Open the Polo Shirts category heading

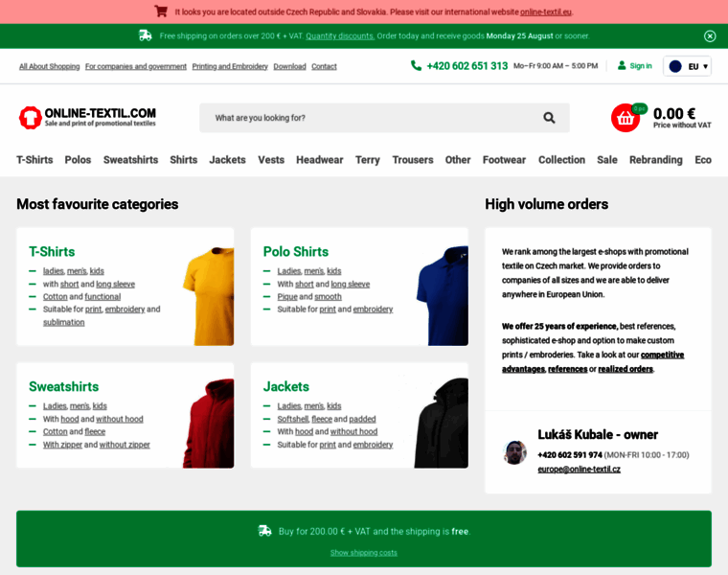coord(296,252)
